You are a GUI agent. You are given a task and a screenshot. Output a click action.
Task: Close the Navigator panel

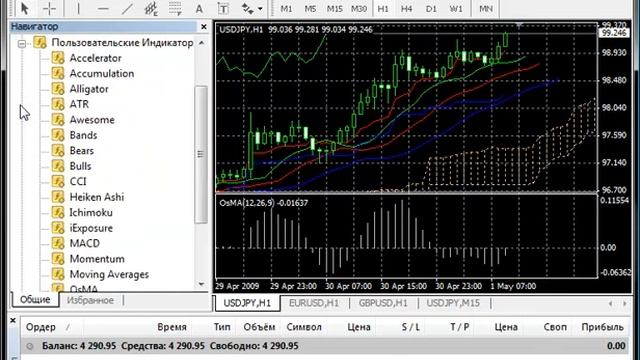pos(204,27)
